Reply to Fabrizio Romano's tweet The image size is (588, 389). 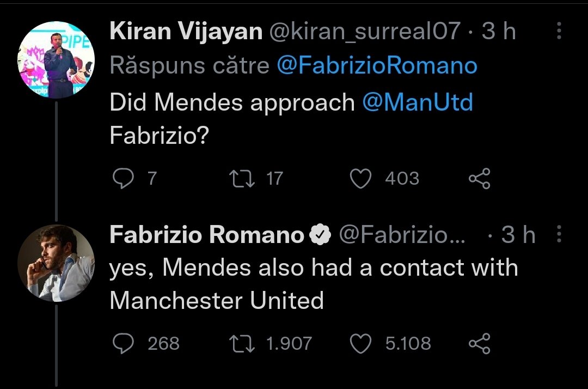(x=124, y=343)
